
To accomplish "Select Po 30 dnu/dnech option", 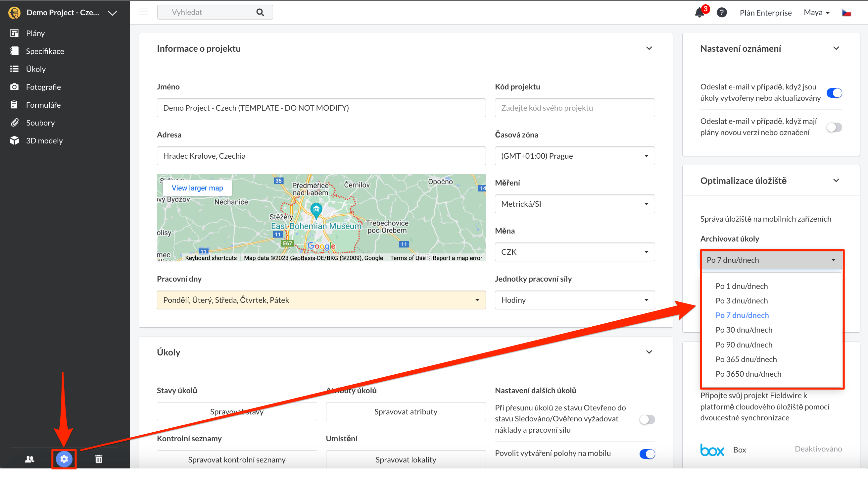I will [744, 330].
